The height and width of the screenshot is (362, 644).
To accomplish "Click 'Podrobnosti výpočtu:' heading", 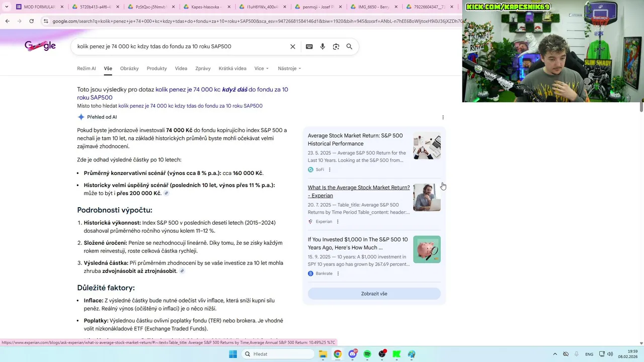I will point(115,210).
